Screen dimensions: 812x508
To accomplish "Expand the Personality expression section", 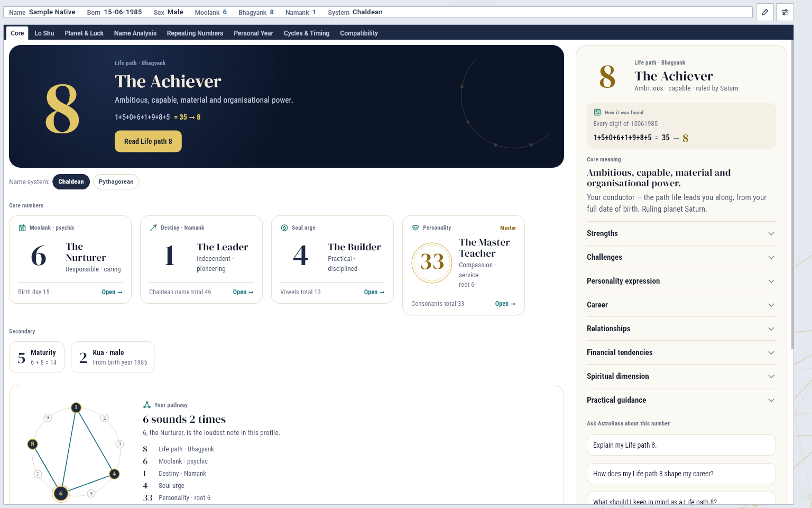I will (681, 281).
